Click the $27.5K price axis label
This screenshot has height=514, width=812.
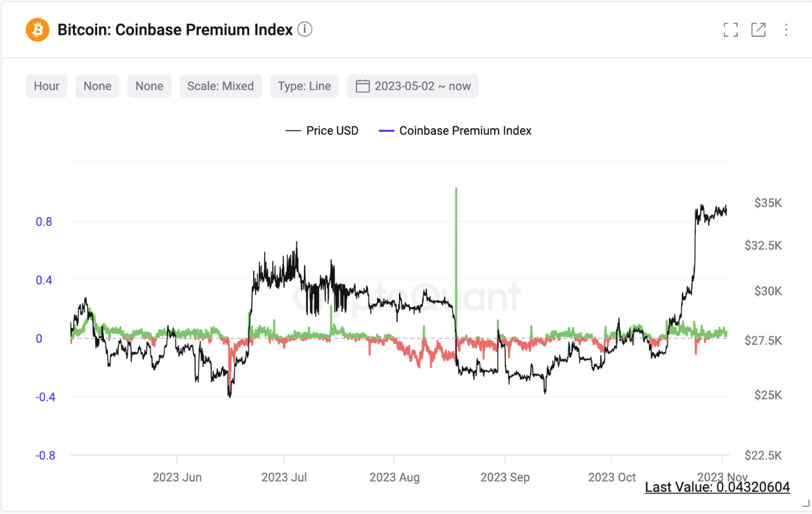point(763,340)
